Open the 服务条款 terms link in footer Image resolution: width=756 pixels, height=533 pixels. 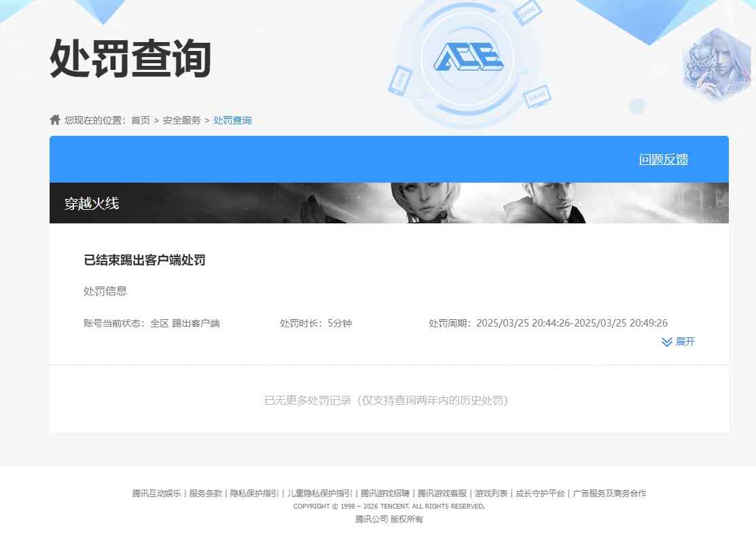point(204,493)
